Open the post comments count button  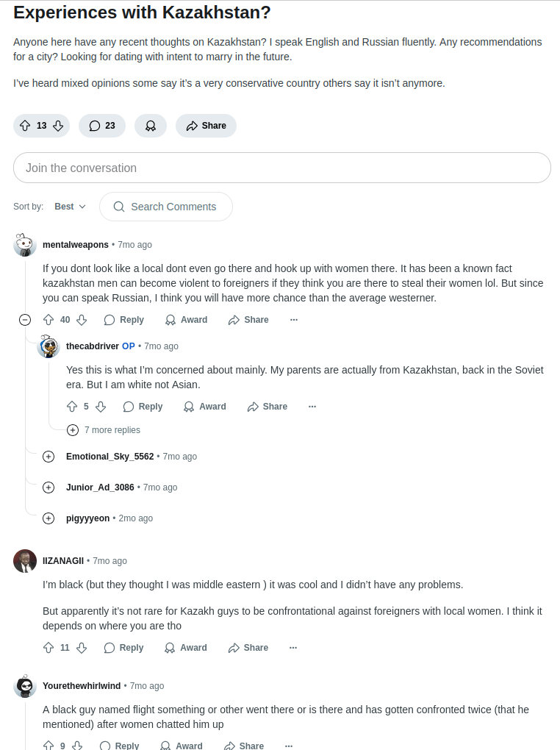tap(102, 126)
